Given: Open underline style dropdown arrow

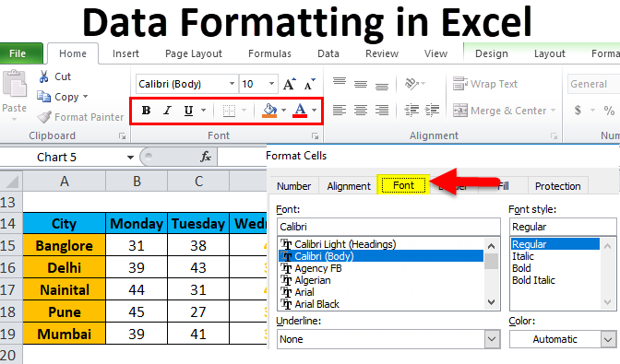Looking at the screenshot, I should tap(203, 111).
